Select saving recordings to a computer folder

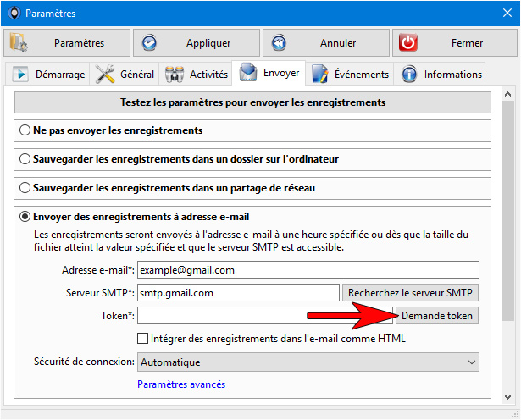pos(25,159)
